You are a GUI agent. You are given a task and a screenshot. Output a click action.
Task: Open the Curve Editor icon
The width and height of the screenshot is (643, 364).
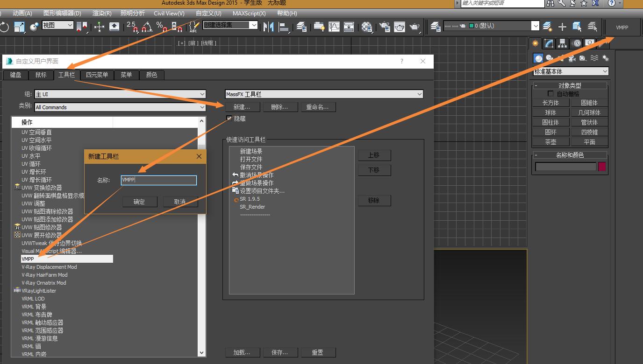334,27
